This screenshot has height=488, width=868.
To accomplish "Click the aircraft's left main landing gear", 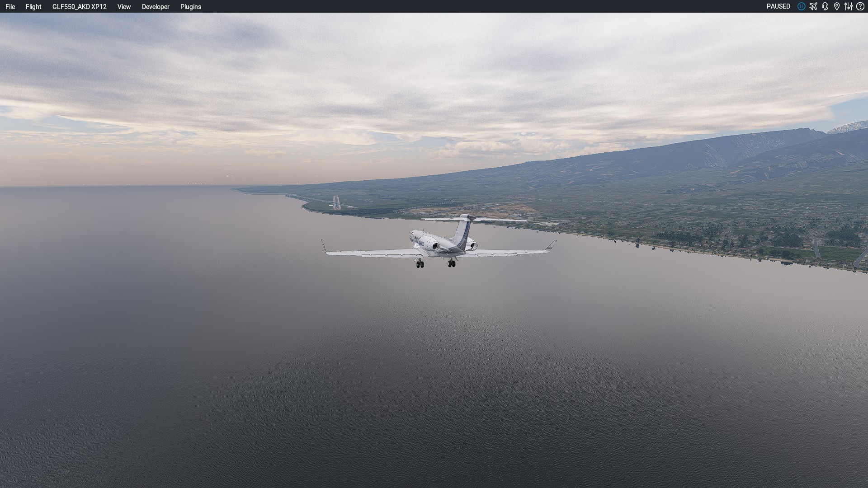I will pyautogui.click(x=420, y=264).
